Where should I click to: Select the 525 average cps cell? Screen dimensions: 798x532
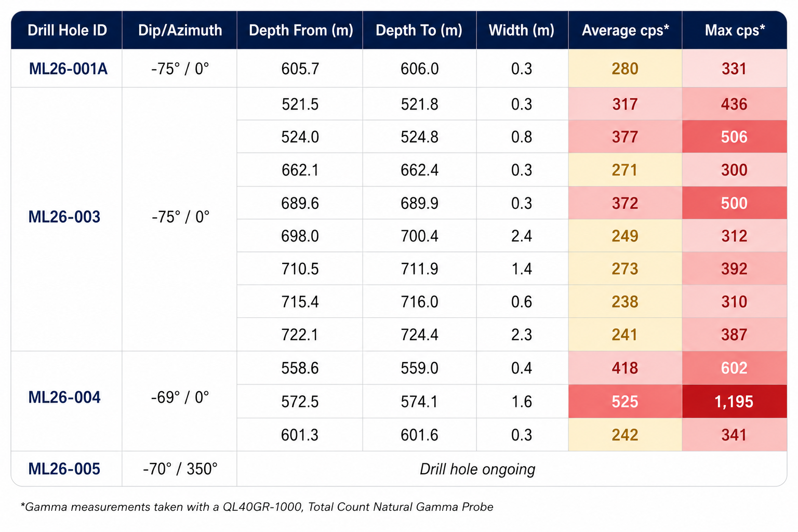tap(625, 402)
